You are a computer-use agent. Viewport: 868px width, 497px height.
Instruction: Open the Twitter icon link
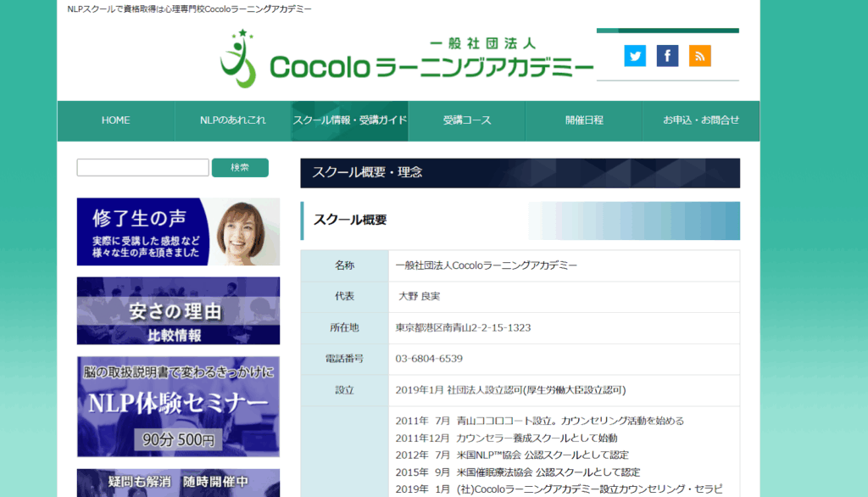click(635, 56)
